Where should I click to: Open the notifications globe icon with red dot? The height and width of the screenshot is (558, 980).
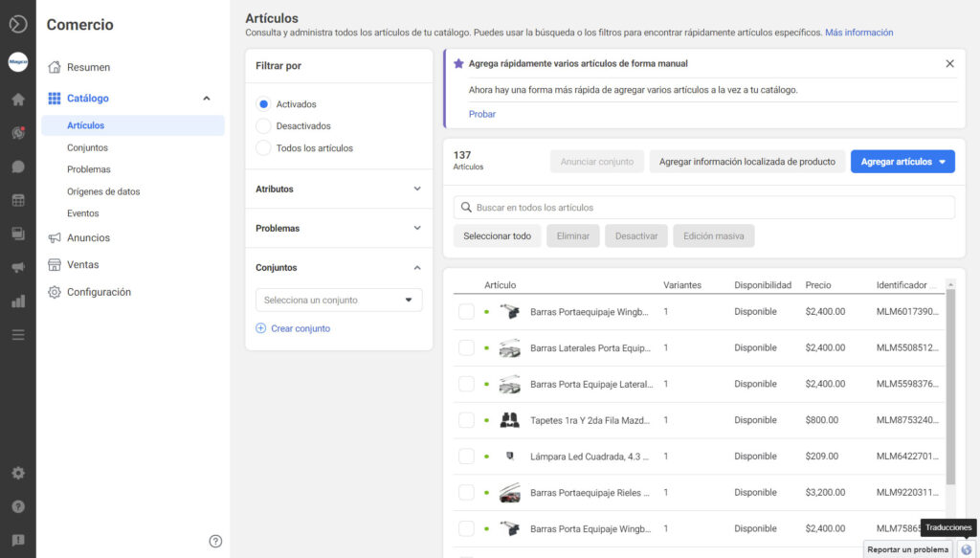17,133
